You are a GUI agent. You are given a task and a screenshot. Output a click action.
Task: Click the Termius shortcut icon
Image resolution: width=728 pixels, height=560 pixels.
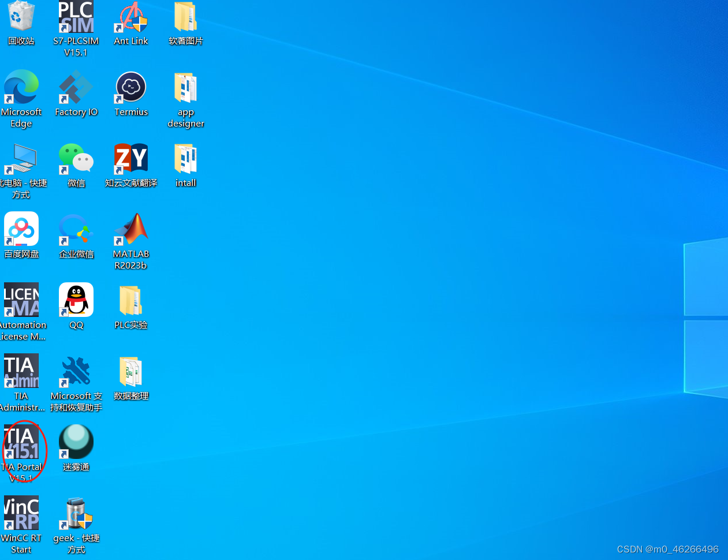point(131,87)
